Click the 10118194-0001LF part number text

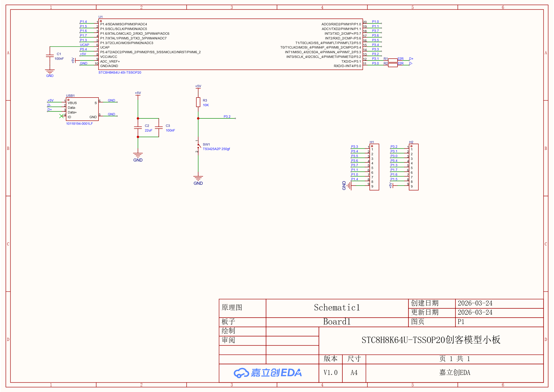(x=80, y=124)
